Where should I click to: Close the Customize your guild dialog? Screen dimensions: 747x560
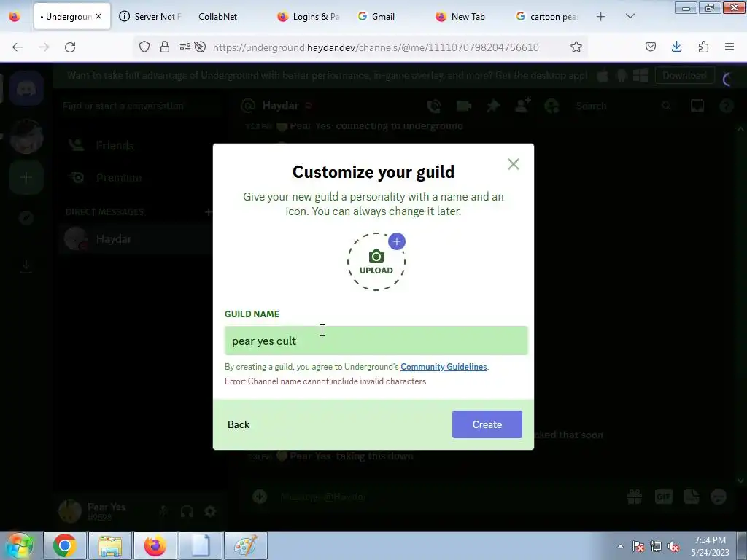[513, 164]
